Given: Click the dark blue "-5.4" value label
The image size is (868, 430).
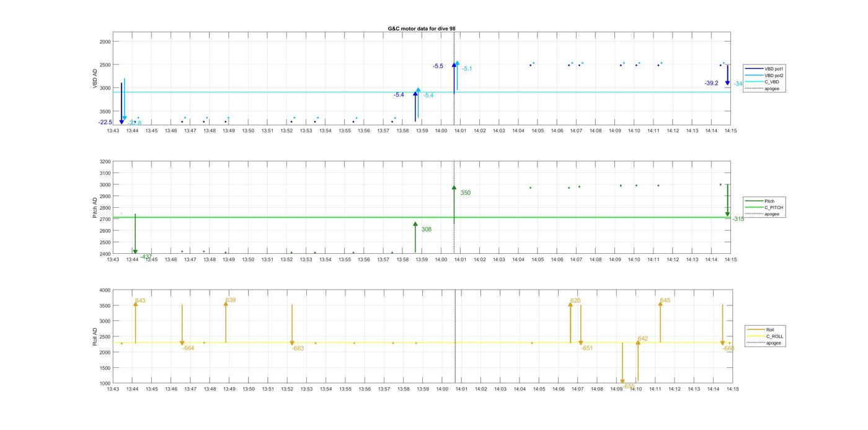Looking at the screenshot, I should (x=399, y=94).
